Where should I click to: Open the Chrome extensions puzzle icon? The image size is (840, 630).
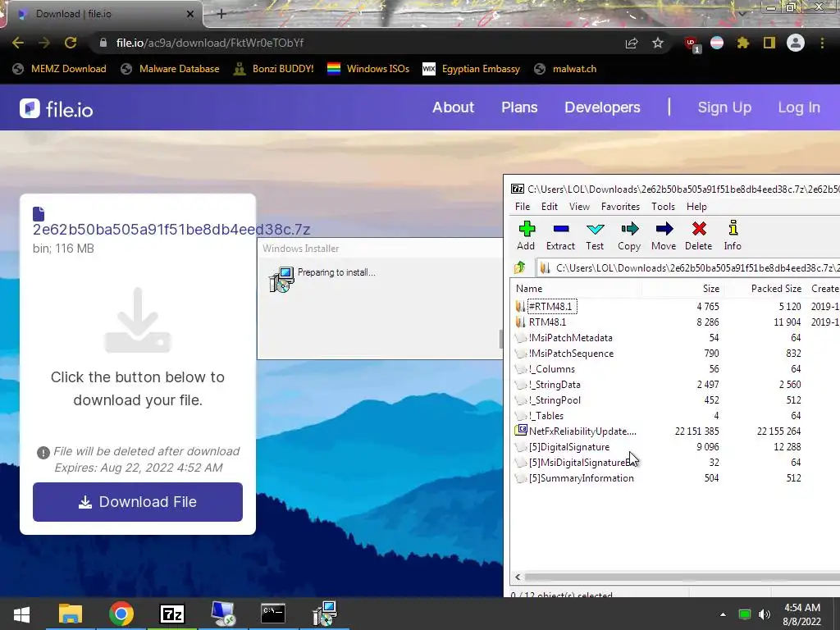742,43
